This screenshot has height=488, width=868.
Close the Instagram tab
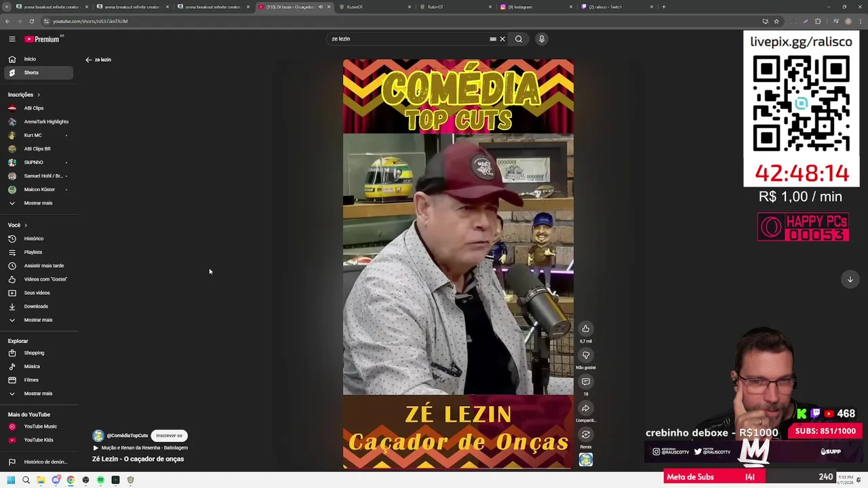tap(571, 7)
